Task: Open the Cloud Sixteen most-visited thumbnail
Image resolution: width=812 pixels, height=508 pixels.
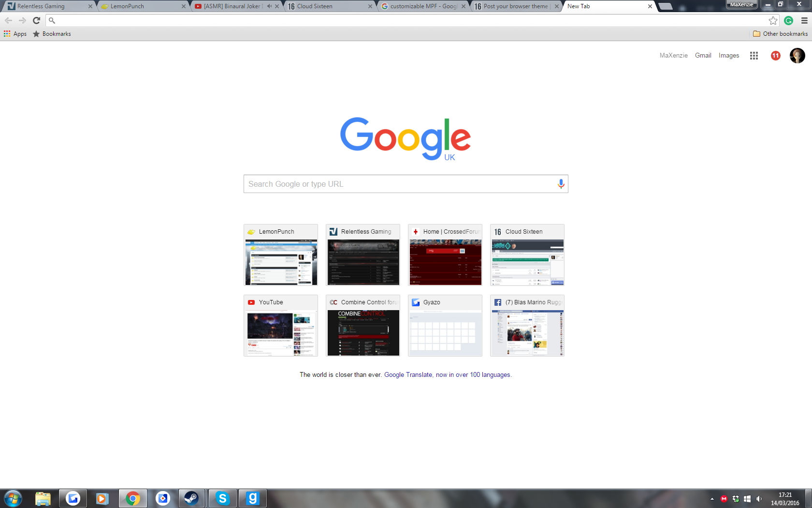Action: point(527,255)
